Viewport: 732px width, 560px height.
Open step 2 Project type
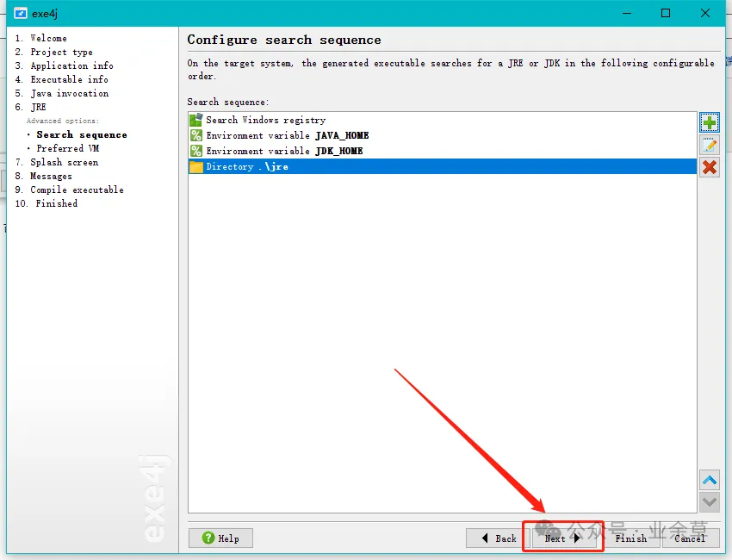point(53,52)
